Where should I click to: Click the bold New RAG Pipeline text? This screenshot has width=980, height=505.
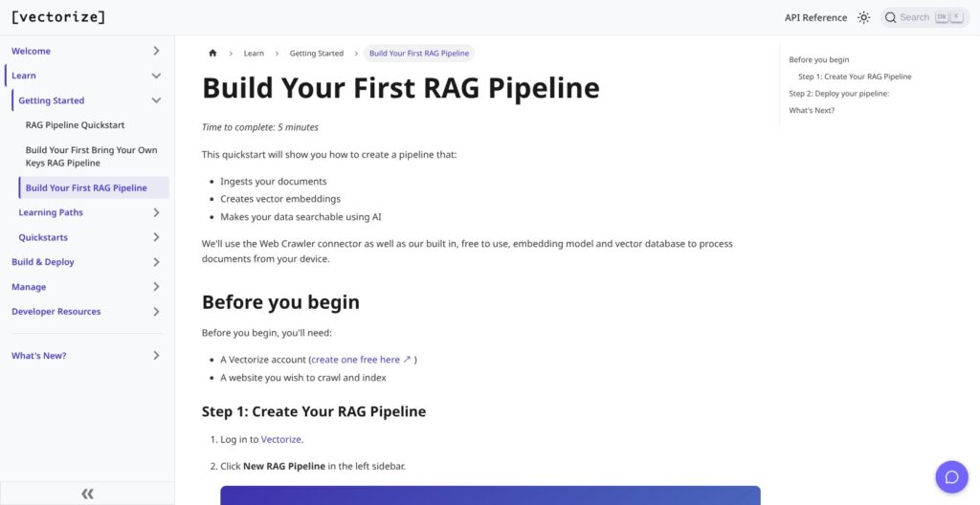tap(284, 466)
